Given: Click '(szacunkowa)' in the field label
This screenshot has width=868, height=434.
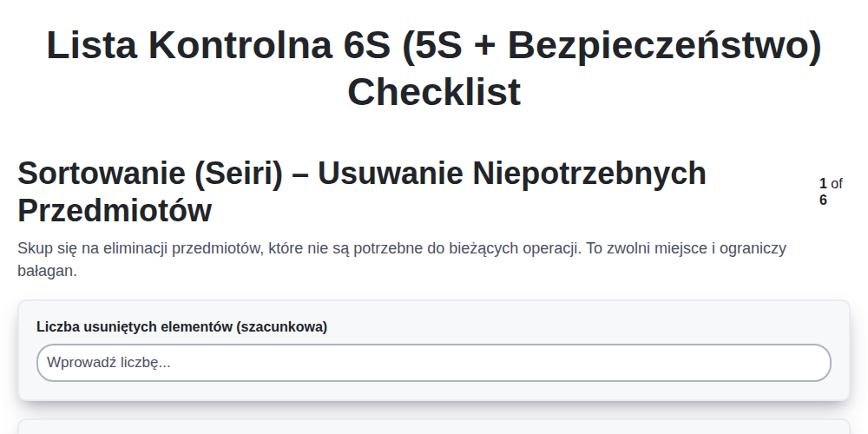Looking at the screenshot, I should (282, 327).
